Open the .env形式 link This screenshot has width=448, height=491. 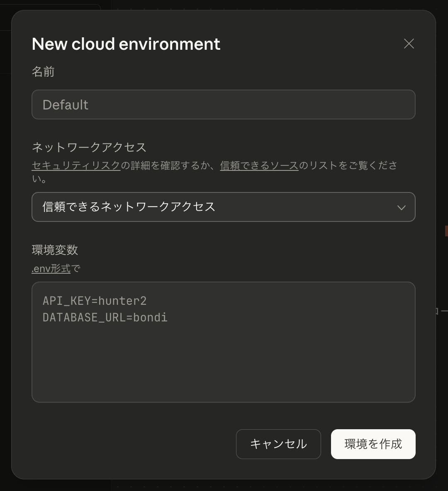tap(51, 269)
